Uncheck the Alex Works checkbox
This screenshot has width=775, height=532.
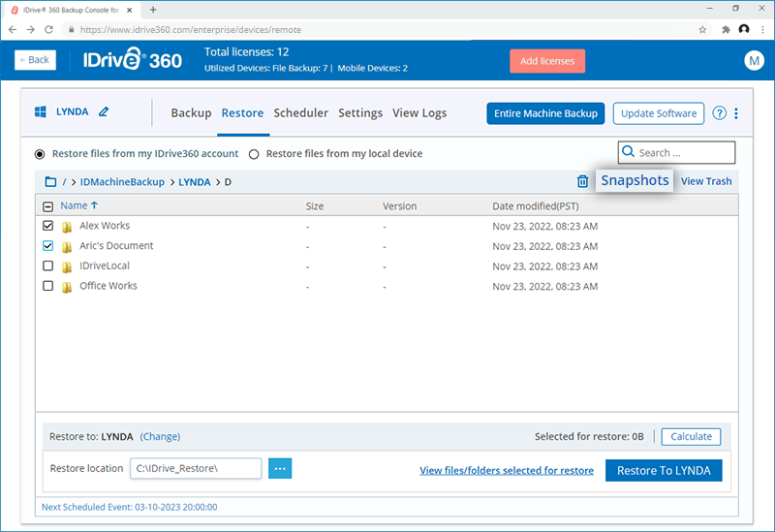tap(47, 226)
